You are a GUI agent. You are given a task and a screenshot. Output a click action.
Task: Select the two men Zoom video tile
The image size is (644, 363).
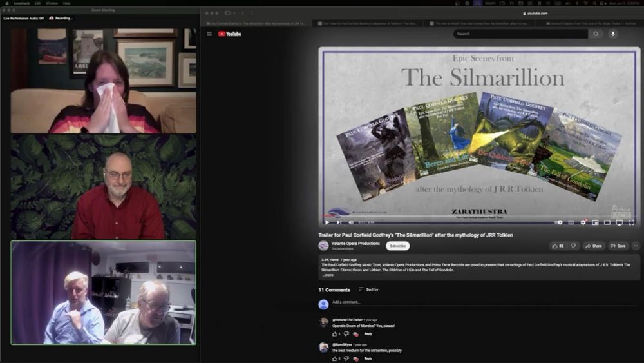tap(104, 293)
